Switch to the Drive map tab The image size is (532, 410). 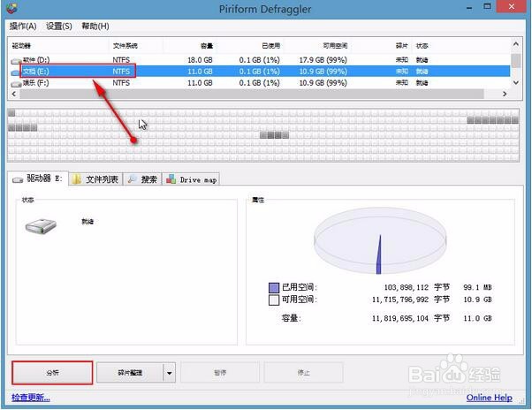coord(191,179)
